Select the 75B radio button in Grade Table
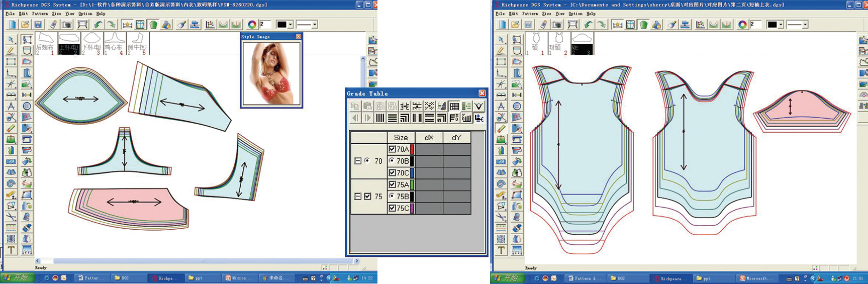 click(x=392, y=196)
